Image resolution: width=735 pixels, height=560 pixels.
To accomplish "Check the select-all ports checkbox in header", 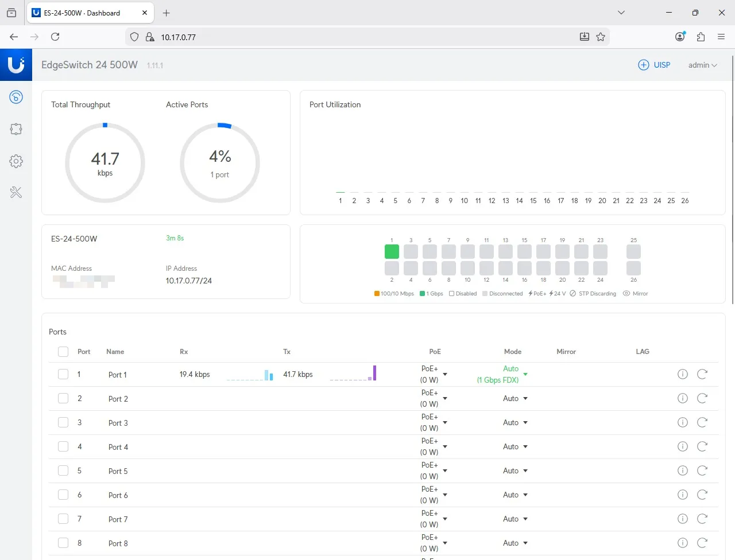I will click(x=63, y=352).
